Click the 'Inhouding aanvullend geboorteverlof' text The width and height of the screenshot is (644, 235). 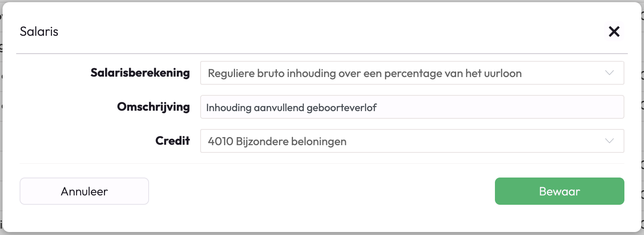tap(292, 107)
